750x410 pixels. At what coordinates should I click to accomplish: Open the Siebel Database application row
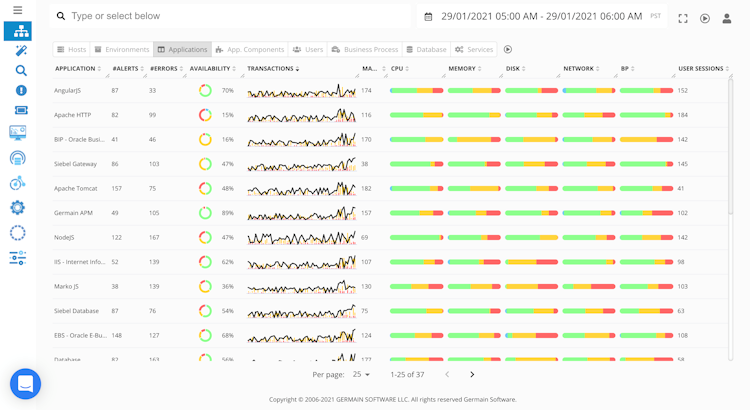coord(391,311)
